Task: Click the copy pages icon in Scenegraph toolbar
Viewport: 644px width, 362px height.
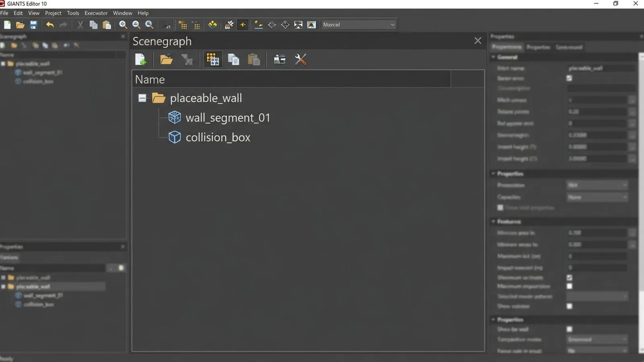Action: pyautogui.click(x=233, y=60)
